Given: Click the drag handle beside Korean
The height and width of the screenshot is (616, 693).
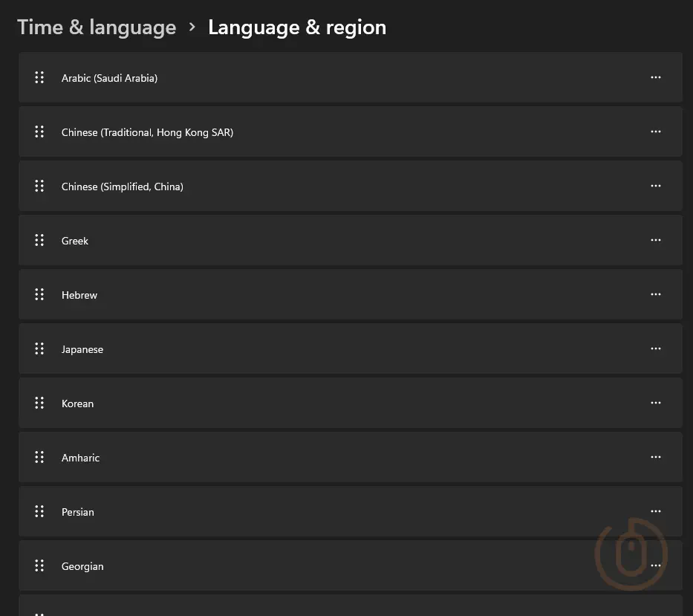Looking at the screenshot, I should (x=39, y=403).
